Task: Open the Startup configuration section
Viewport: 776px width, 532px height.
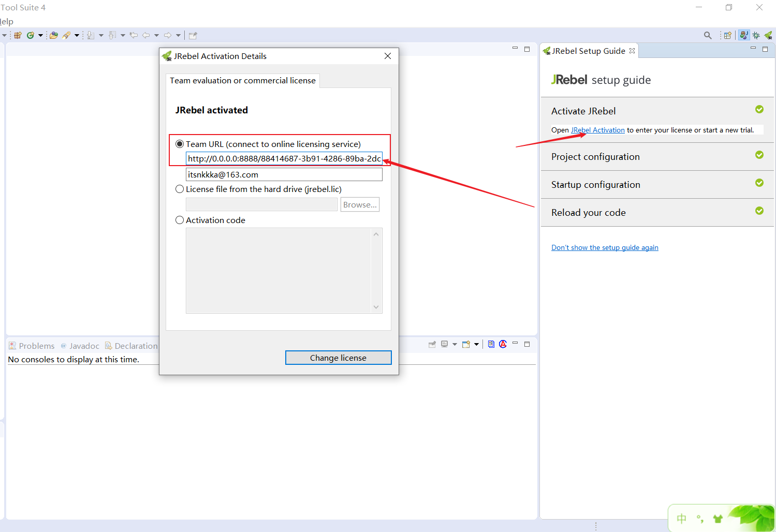Action: (x=596, y=185)
